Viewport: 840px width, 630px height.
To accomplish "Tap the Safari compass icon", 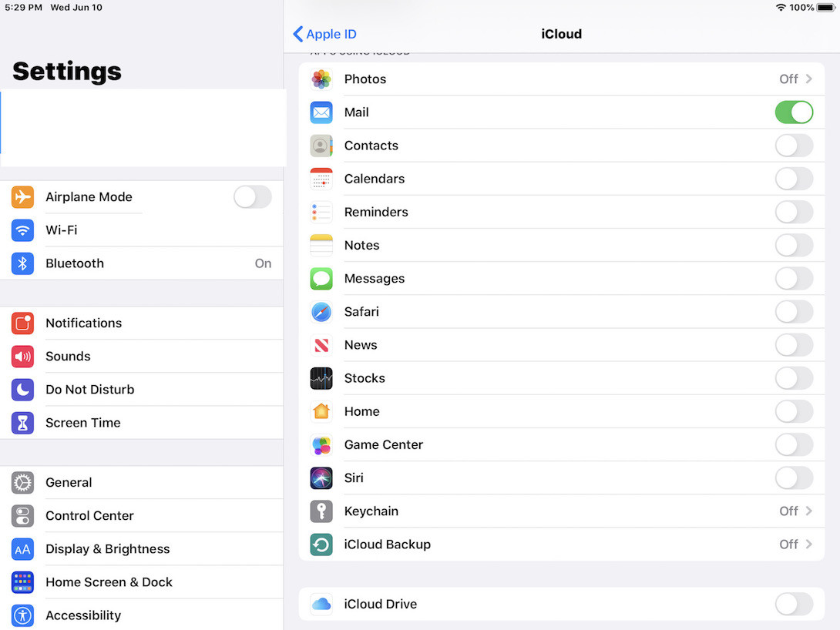I will click(x=321, y=311).
